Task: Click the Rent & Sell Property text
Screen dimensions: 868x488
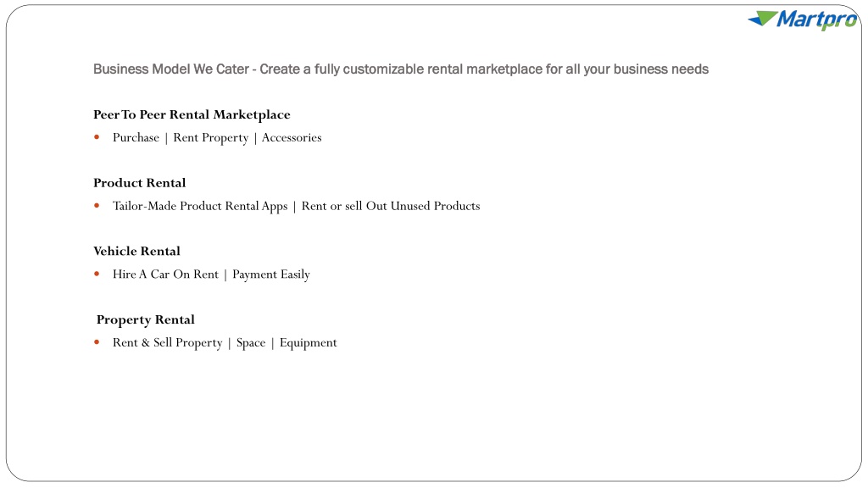Action: point(167,343)
